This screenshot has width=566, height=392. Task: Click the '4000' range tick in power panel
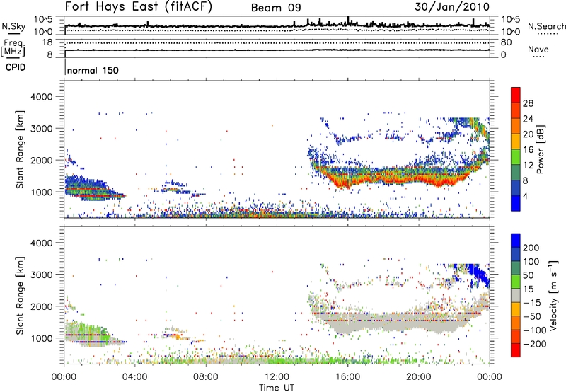click(41, 97)
